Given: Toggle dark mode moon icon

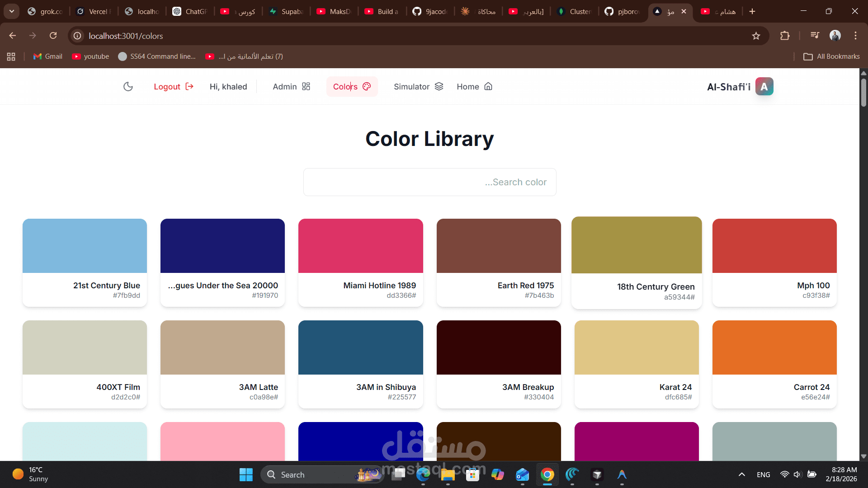Looking at the screenshot, I should (128, 86).
